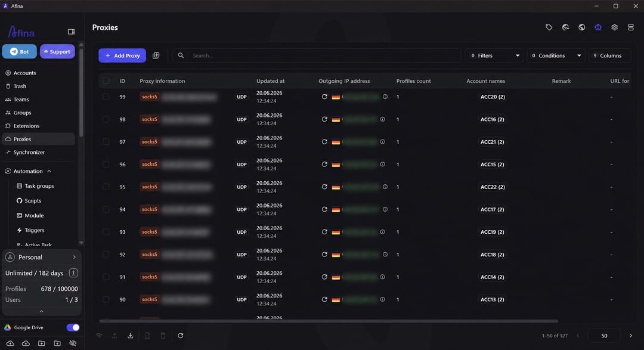Open the Columns selector
Viewport: 644px width, 350px height.
pos(610,55)
